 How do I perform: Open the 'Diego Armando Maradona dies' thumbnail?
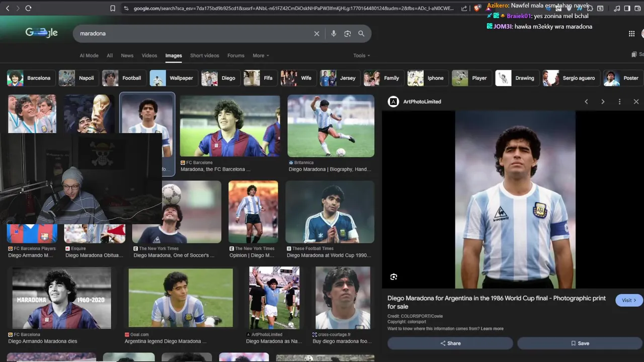(x=61, y=298)
